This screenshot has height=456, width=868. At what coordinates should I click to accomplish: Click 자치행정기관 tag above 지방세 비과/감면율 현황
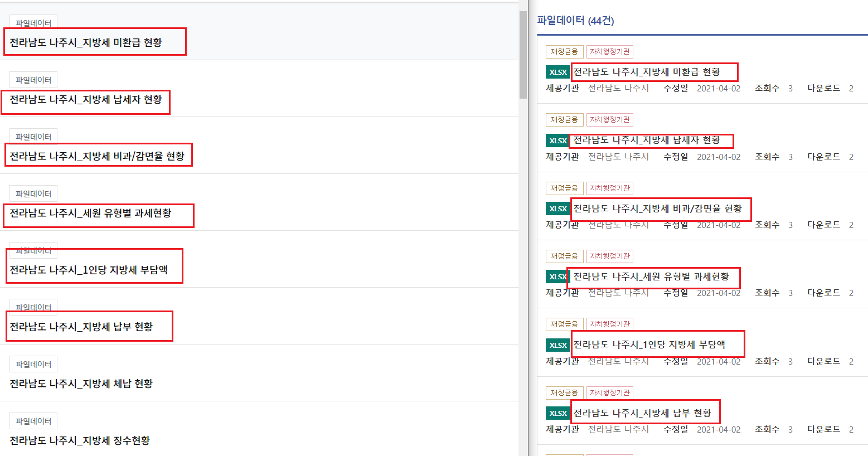click(x=610, y=188)
